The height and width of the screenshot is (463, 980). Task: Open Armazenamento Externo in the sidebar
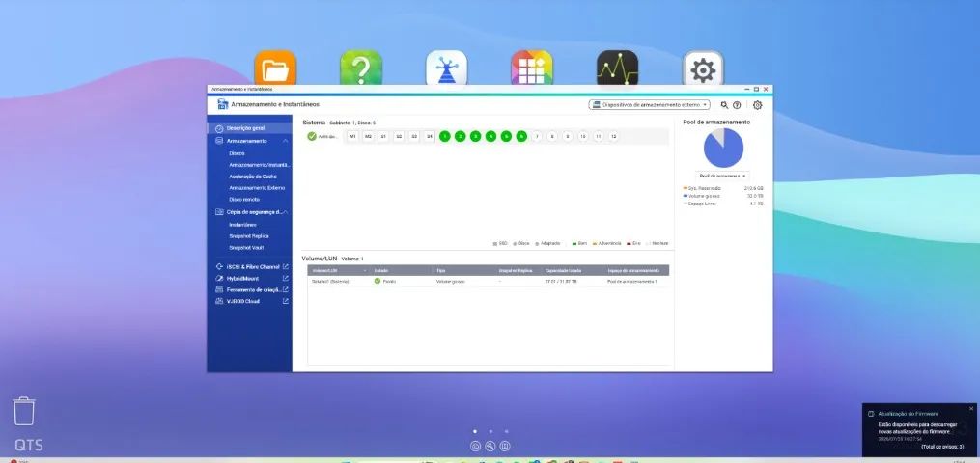click(x=257, y=188)
